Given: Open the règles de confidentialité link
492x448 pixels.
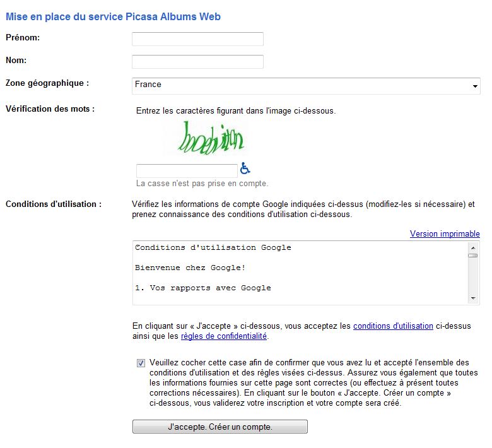Looking at the screenshot, I should [x=224, y=336].
